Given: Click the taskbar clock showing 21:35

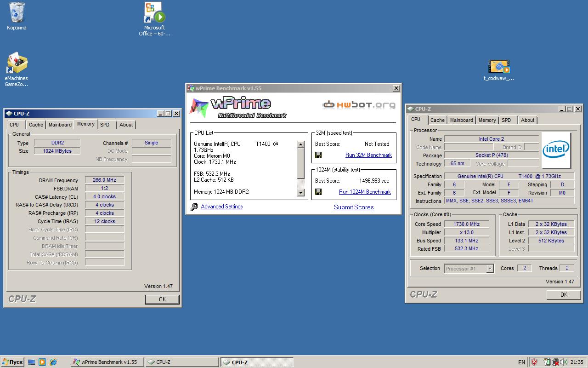Looking at the screenshot, I should pos(577,362).
